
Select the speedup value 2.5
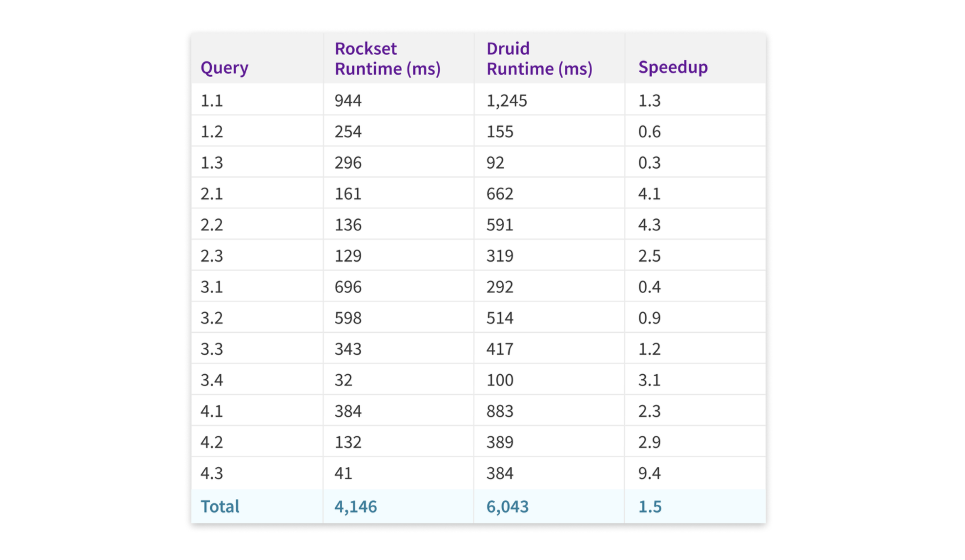point(649,256)
